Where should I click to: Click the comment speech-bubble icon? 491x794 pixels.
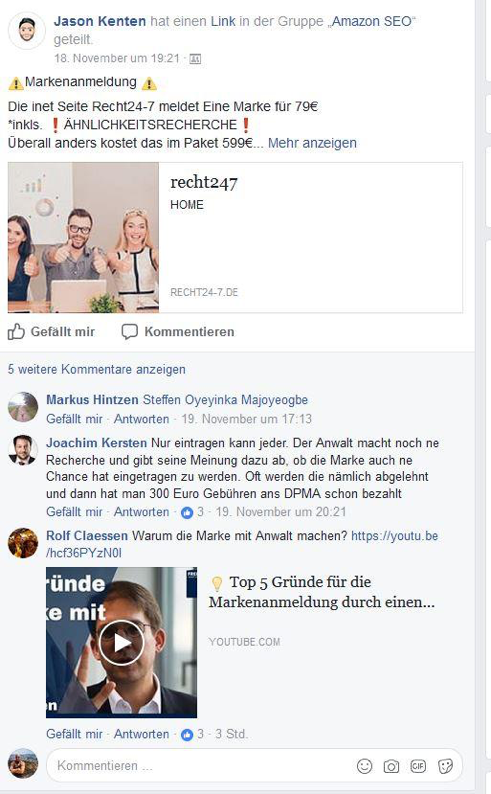click(x=130, y=332)
